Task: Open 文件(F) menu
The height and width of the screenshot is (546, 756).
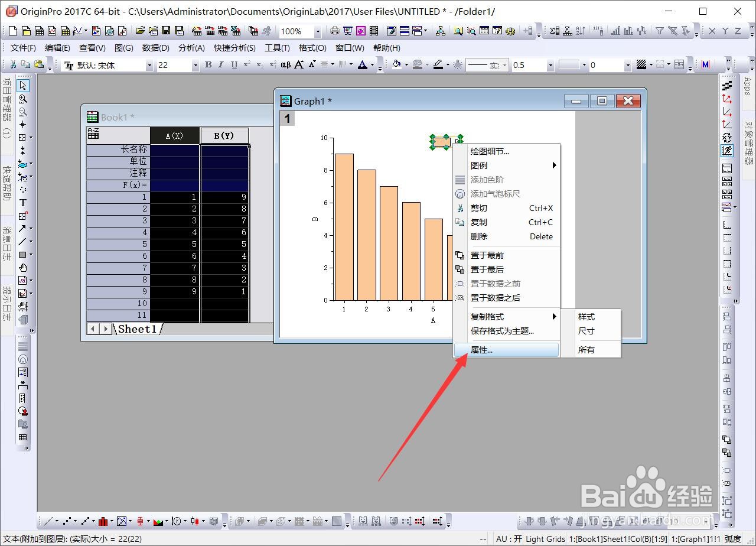Action: point(23,48)
